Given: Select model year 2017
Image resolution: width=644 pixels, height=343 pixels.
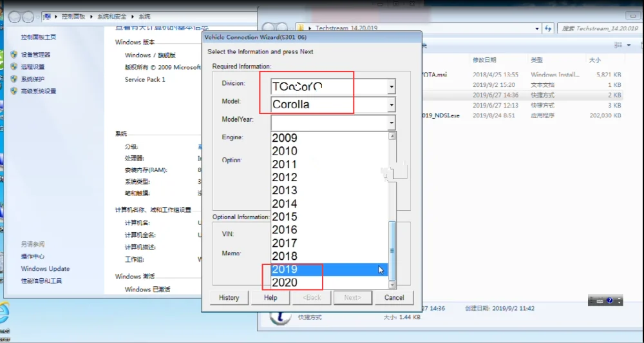Looking at the screenshot, I should click(x=329, y=243).
